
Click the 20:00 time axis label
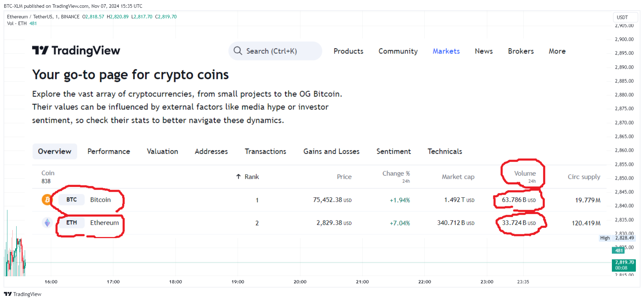pos(300,282)
